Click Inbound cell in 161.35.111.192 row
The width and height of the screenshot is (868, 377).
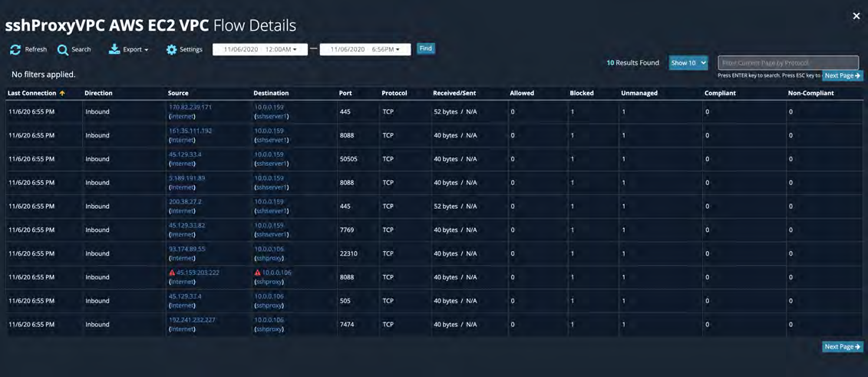coord(97,135)
